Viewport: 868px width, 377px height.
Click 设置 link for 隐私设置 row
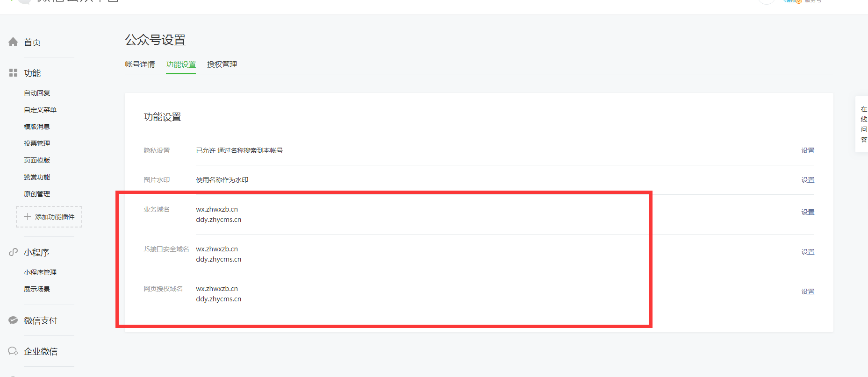pyautogui.click(x=808, y=150)
